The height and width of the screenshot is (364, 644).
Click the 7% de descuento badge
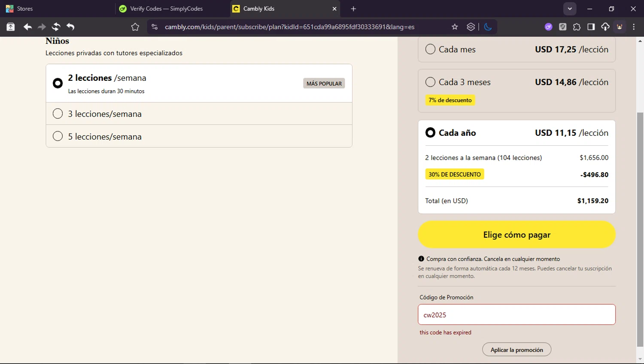click(x=450, y=100)
